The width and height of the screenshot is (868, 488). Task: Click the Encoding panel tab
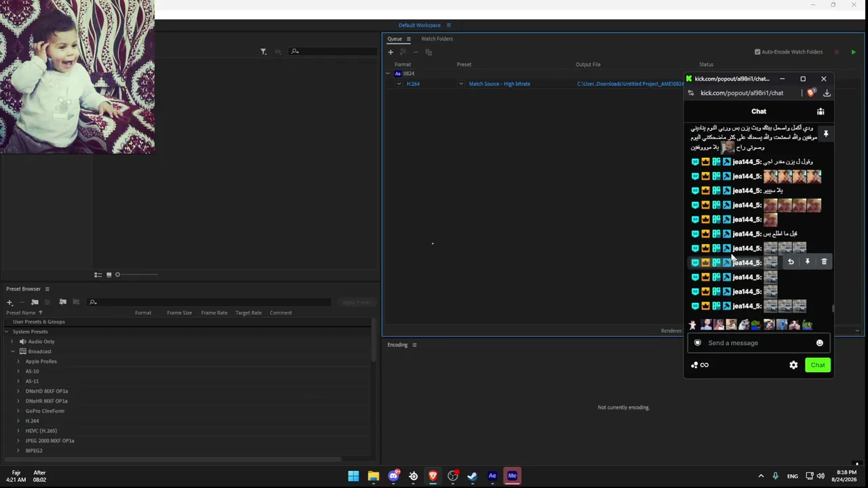(397, 345)
